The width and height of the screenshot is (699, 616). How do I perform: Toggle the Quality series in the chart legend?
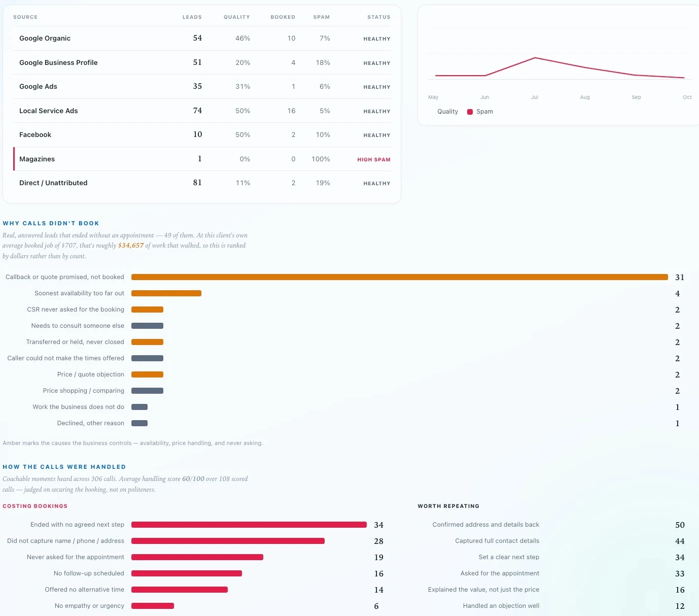coord(447,112)
